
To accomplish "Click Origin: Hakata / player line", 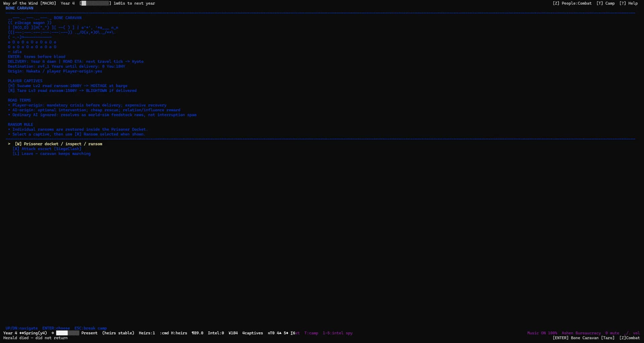I will click(x=55, y=71).
